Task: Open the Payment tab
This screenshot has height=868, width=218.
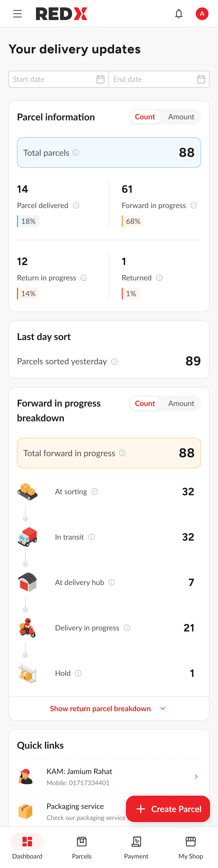Action: pos(136,847)
